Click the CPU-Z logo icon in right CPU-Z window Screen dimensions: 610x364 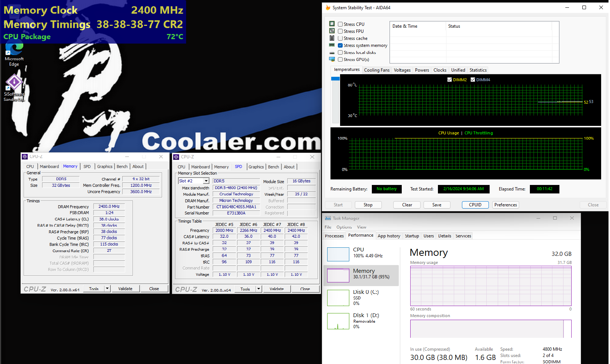click(x=176, y=157)
